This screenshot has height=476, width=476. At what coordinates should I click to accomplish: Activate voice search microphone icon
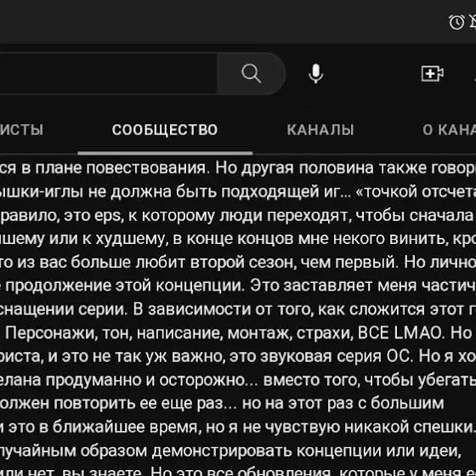coord(315,73)
